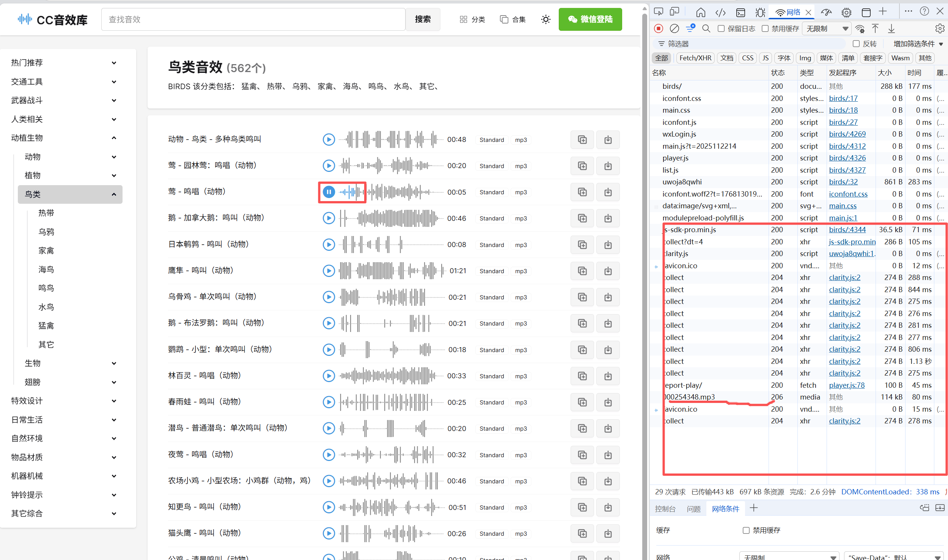This screenshot has height=560, width=948.
Task: Toggle the light/dark theme sun icon
Action: [546, 19]
